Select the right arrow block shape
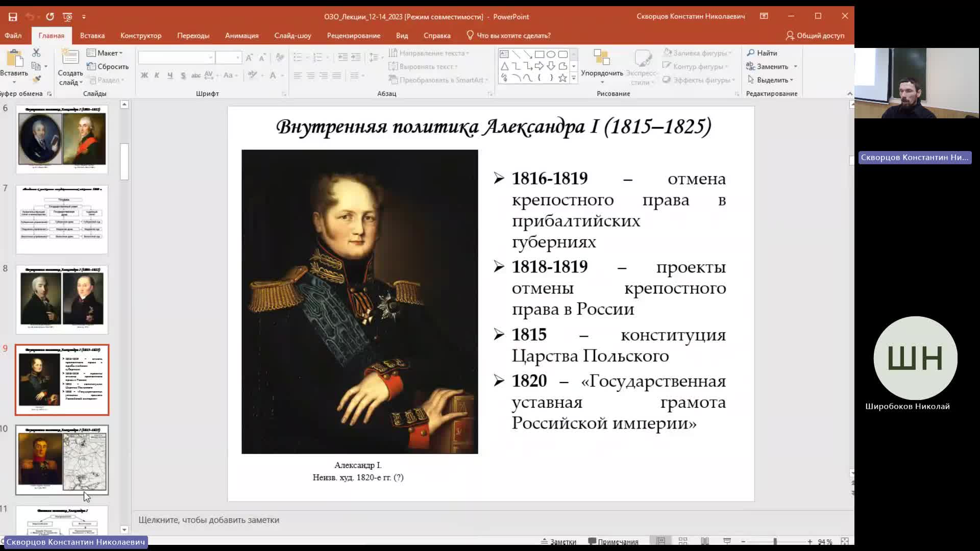The height and width of the screenshot is (551, 980). (x=540, y=66)
